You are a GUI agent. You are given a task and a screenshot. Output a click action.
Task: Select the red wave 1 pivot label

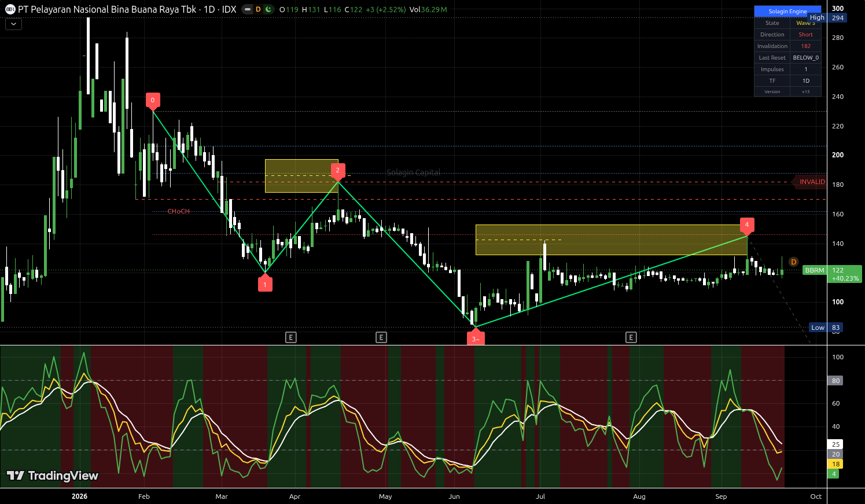[x=265, y=284]
